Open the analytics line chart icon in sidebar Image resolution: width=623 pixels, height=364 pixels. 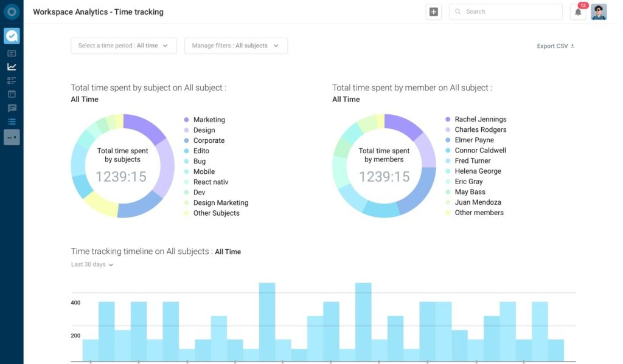coord(12,67)
